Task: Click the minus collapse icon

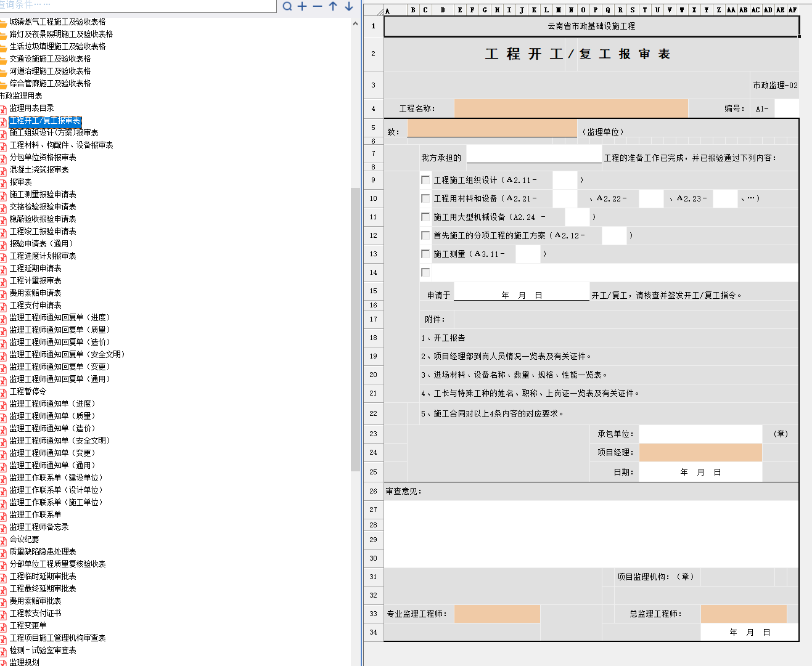Action: pyautogui.click(x=318, y=6)
